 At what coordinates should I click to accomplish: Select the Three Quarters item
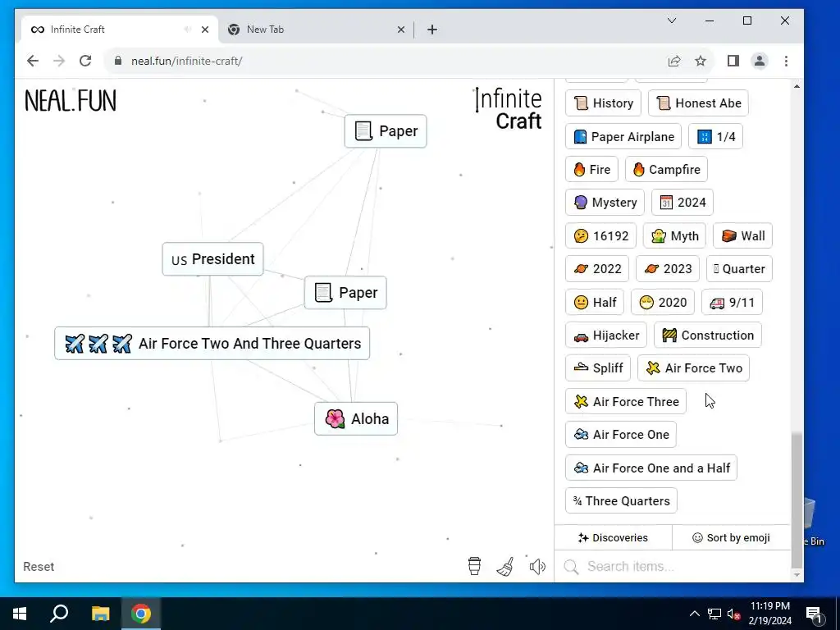[622, 501]
